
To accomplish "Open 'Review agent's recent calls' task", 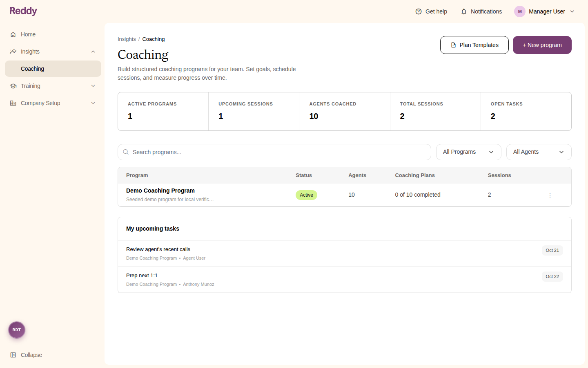I will pyautogui.click(x=345, y=254).
